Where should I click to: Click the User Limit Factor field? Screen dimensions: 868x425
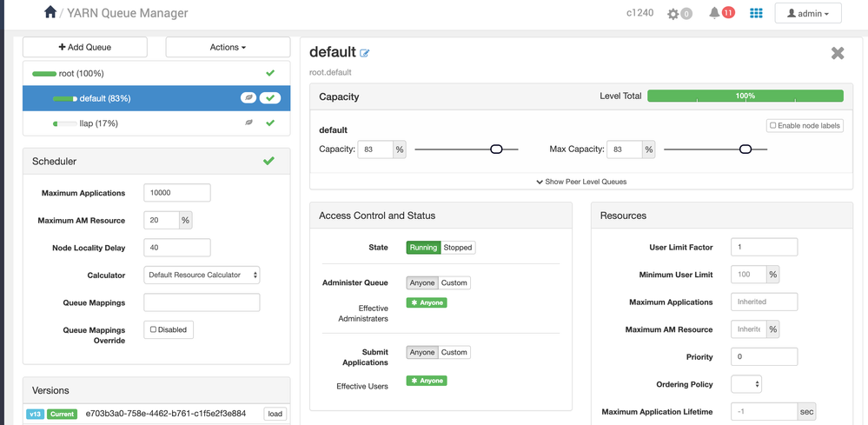point(764,247)
